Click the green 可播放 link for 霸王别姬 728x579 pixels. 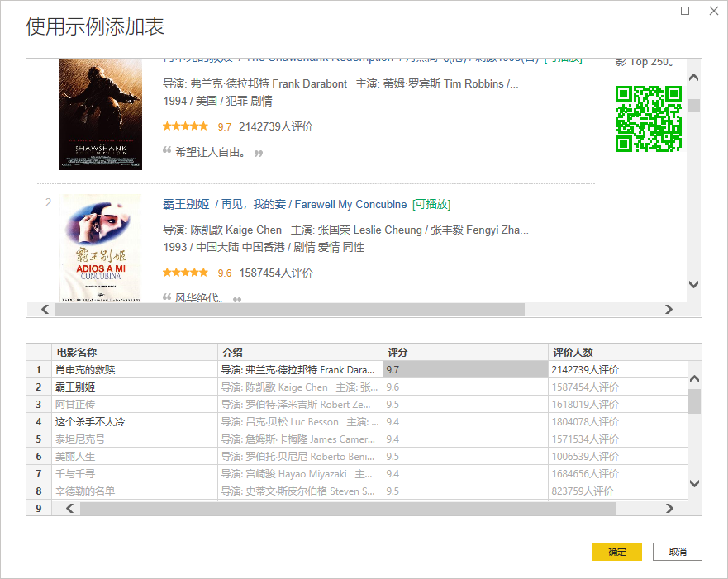pyautogui.click(x=431, y=204)
